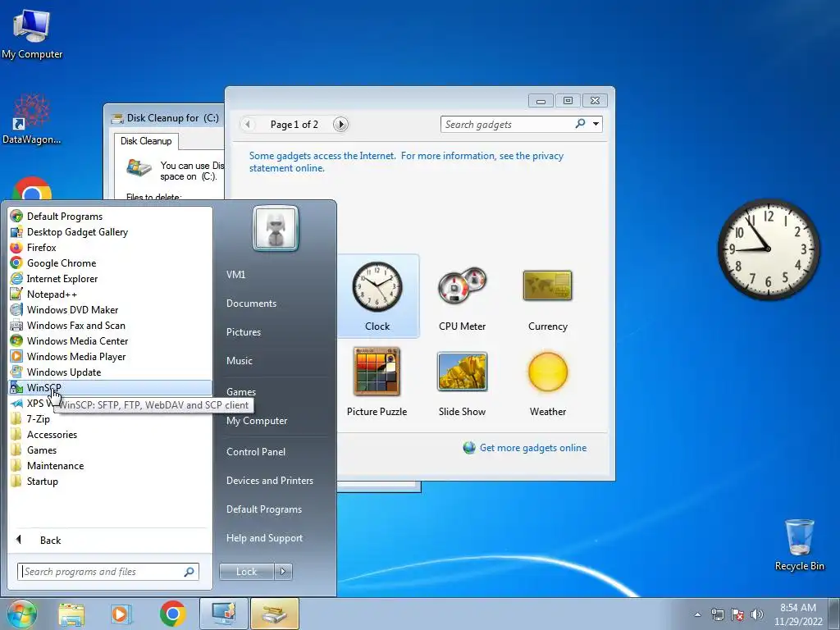Open Windows Fax and Scan

(x=111, y=325)
